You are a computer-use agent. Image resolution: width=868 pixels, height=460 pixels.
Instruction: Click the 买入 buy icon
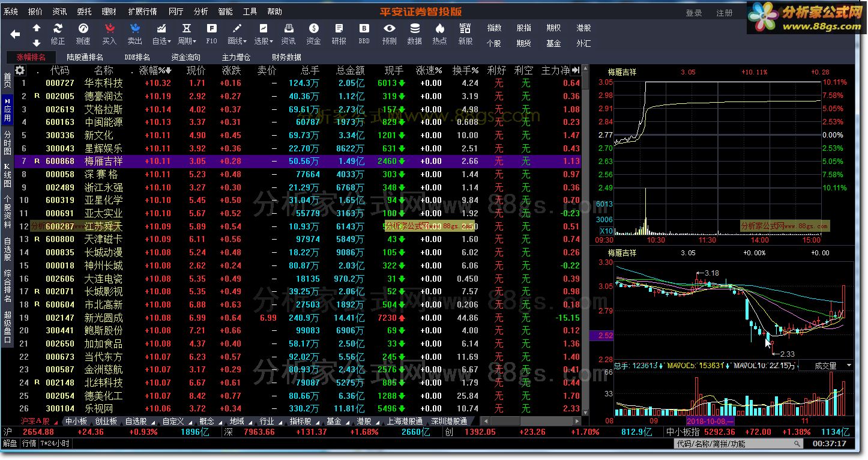[x=109, y=34]
